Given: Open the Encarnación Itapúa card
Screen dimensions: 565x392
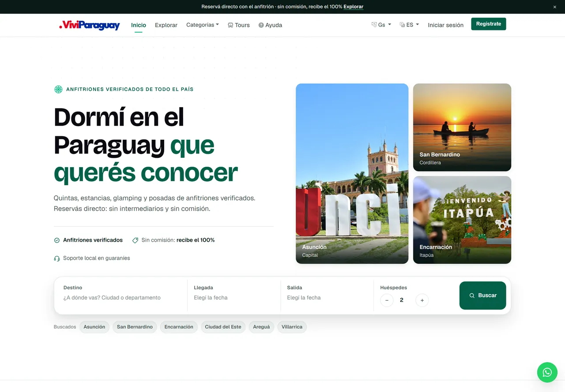Looking at the screenshot, I should tap(462, 220).
